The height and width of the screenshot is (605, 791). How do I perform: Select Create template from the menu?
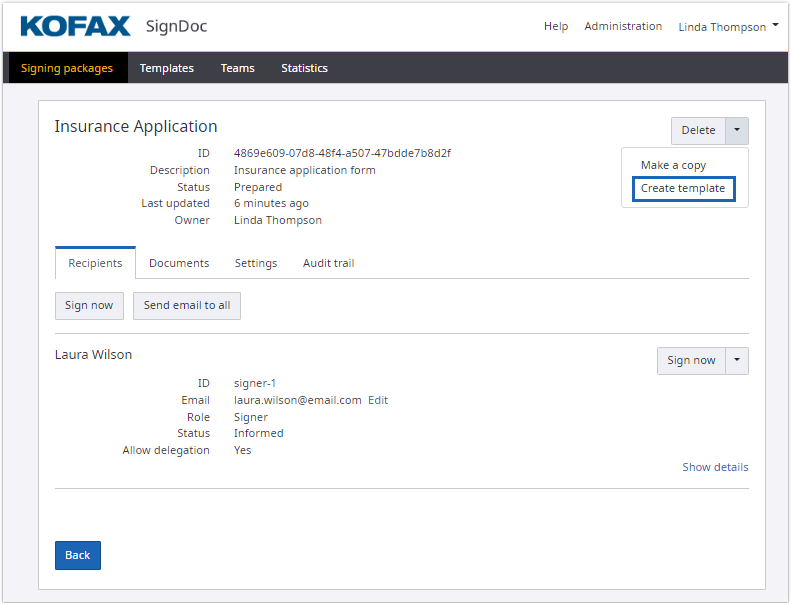(683, 188)
